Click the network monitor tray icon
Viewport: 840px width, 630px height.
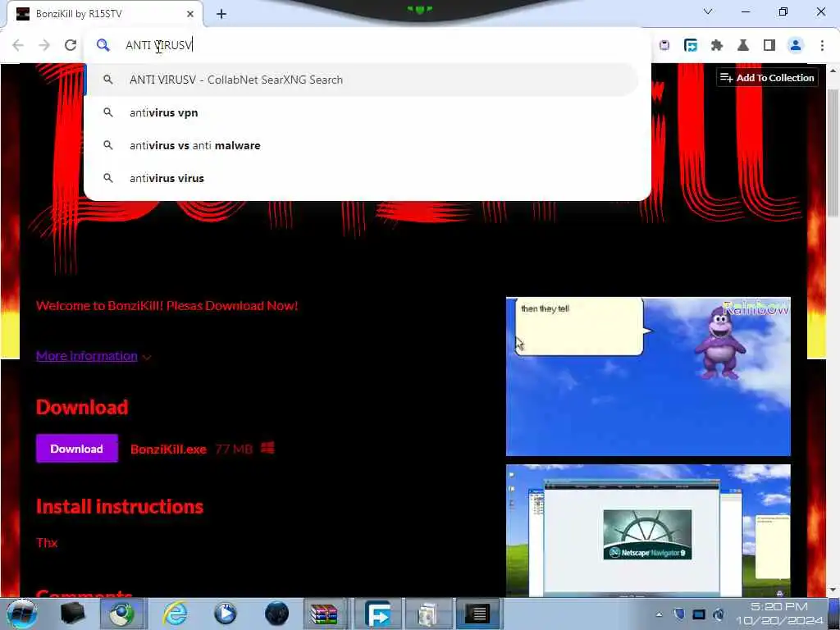click(699, 614)
